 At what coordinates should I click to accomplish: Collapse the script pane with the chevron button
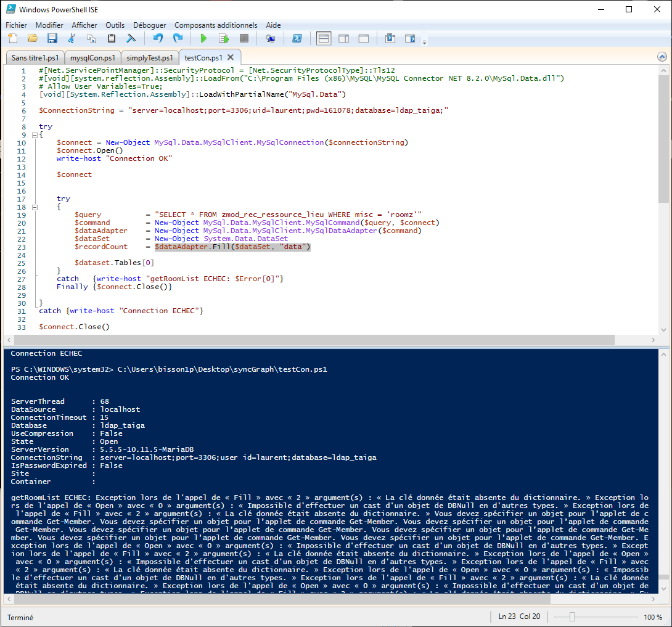click(662, 57)
